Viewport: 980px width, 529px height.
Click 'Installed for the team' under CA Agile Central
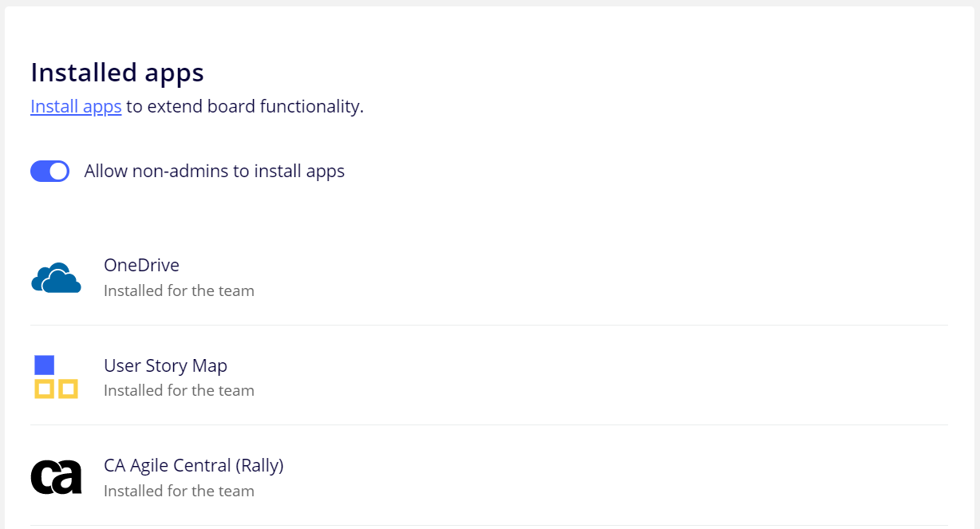179,491
